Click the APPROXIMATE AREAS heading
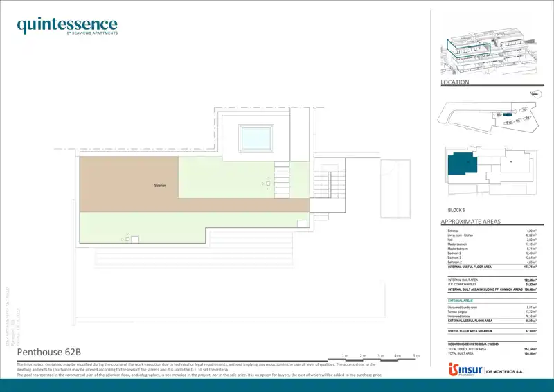This screenshot has height=392, width=554. click(x=470, y=222)
